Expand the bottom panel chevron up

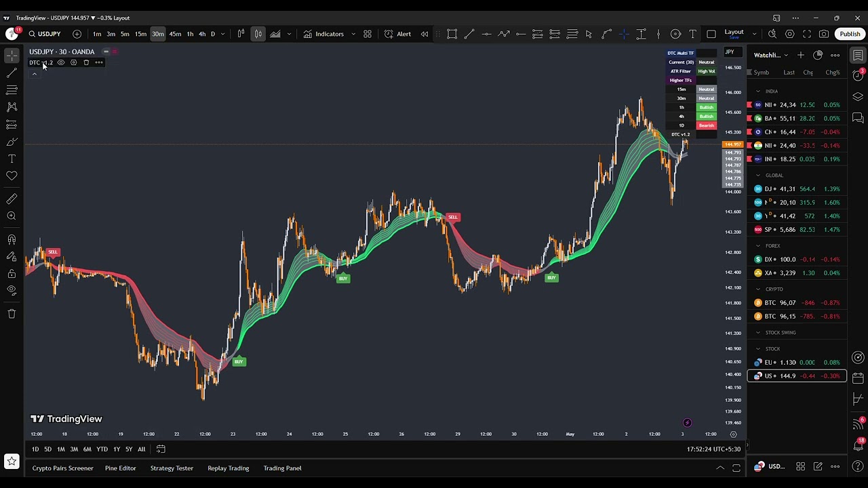point(720,468)
